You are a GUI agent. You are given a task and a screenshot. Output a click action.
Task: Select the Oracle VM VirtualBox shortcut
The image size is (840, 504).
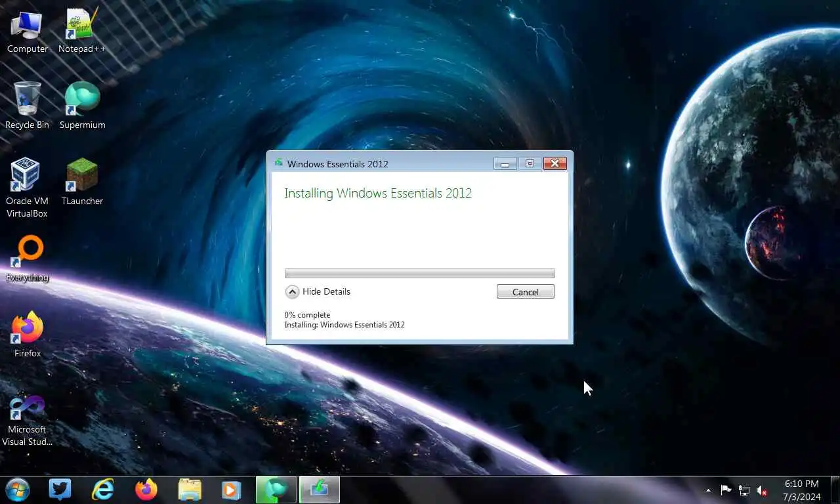[x=27, y=188]
